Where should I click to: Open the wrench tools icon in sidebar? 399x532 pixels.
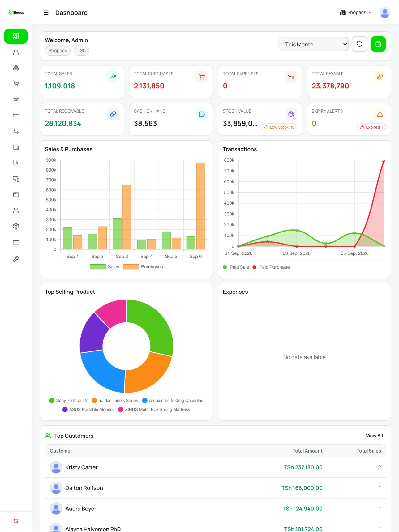coord(16,259)
